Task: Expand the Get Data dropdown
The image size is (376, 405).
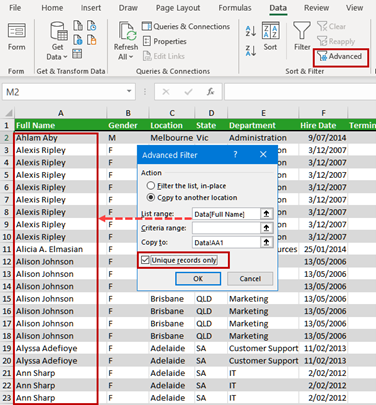Action: coord(65,57)
